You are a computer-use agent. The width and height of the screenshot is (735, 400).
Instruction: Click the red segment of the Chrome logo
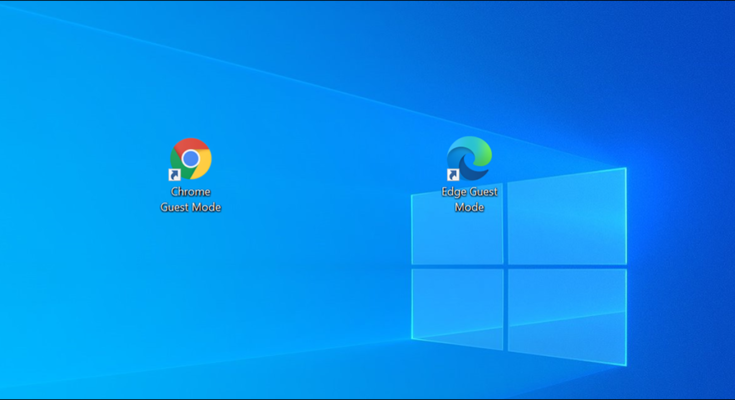pyautogui.click(x=191, y=145)
